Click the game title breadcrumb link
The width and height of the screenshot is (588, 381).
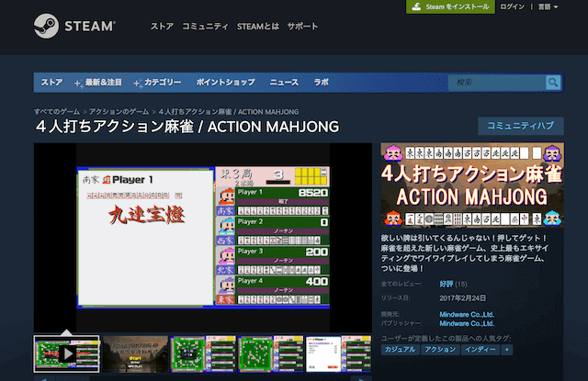coord(229,112)
